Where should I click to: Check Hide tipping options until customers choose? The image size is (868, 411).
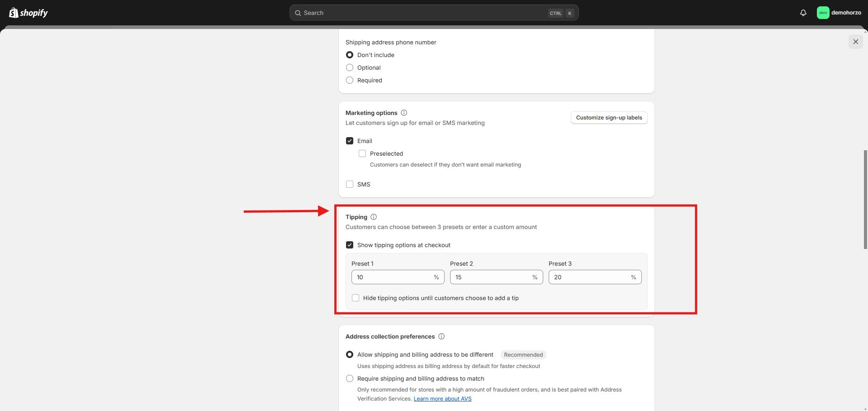[356, 298]
